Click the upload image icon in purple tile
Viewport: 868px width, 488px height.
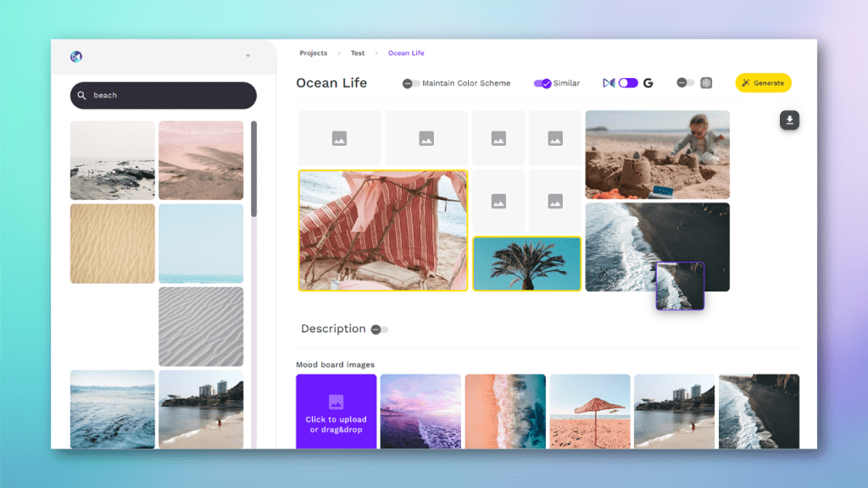click(336, 402)
